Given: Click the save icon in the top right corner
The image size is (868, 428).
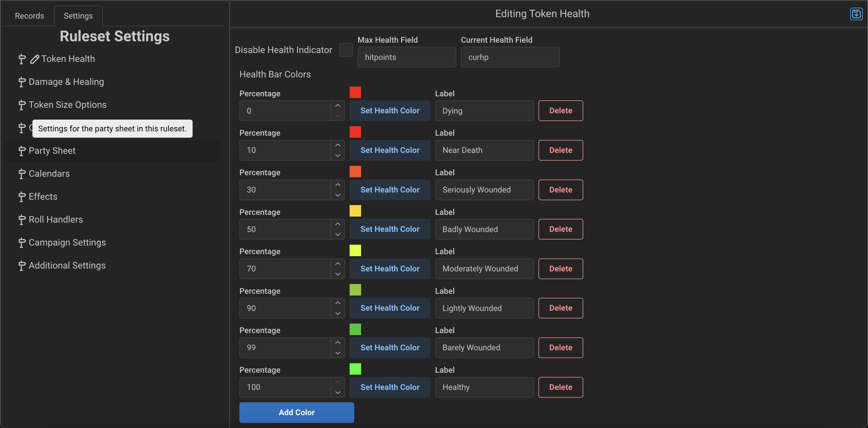Looking at the screenshot, I should (857, 14).
